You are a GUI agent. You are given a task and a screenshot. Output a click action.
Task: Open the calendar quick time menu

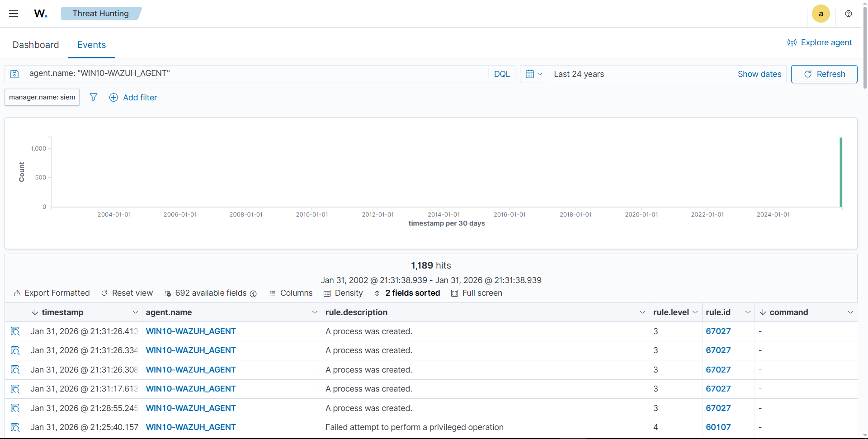click(534, 74)
